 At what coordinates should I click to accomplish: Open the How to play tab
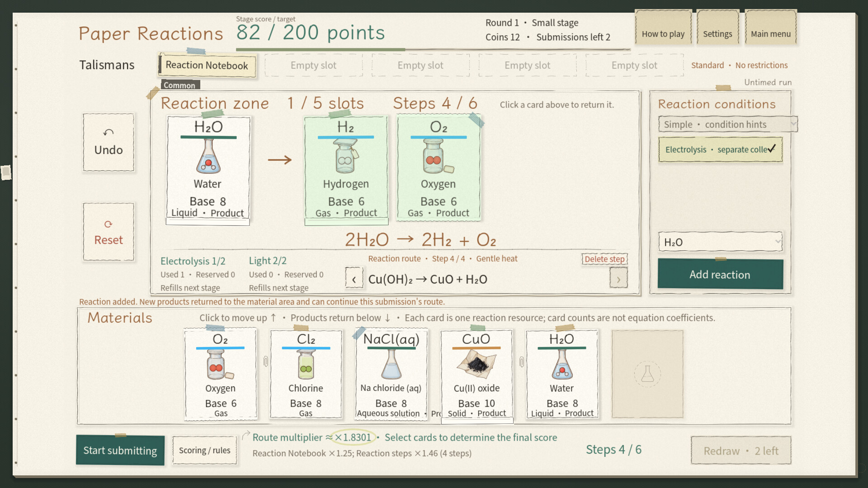[x=663, y=28]
